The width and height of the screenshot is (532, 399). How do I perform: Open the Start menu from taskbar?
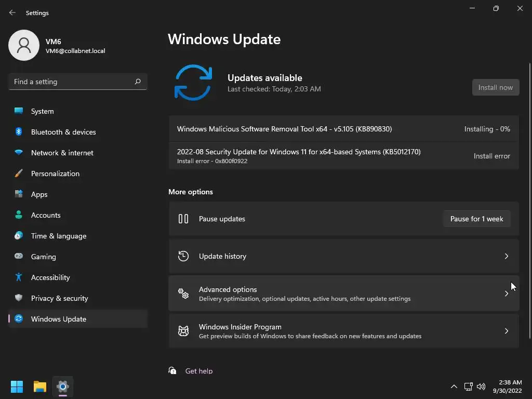click(x=17, y=387)
